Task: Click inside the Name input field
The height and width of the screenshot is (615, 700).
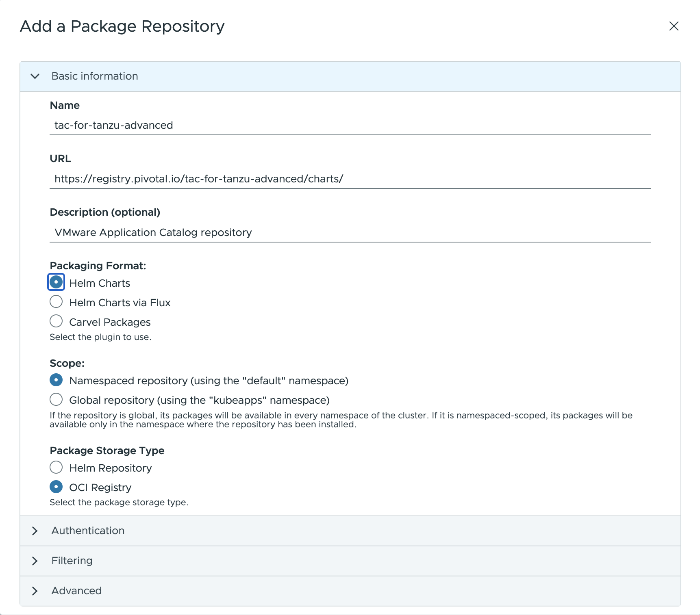Action: pyautogui.click(x=350, y=125)
